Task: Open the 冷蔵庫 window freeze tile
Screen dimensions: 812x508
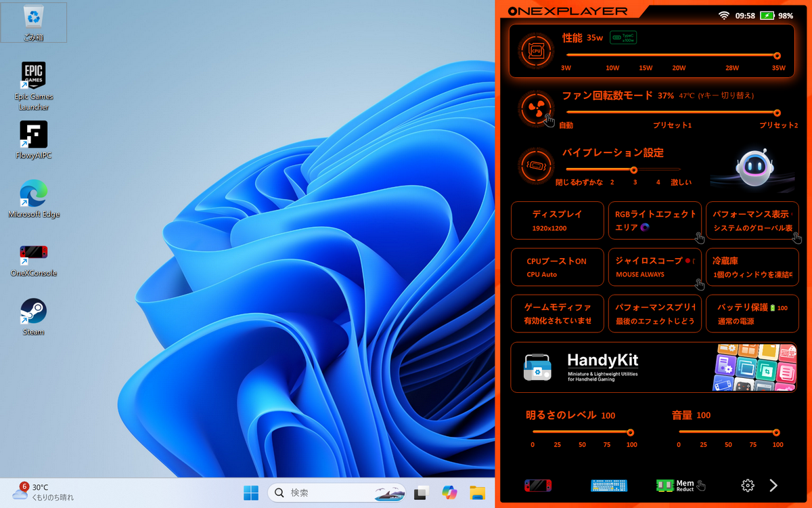Action: click(752, 267)
